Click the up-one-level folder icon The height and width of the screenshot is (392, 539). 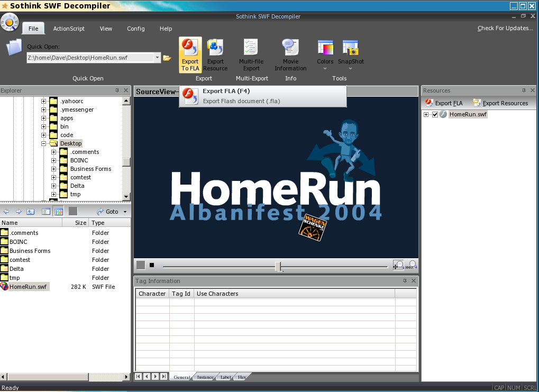click(x=31, y=212)
